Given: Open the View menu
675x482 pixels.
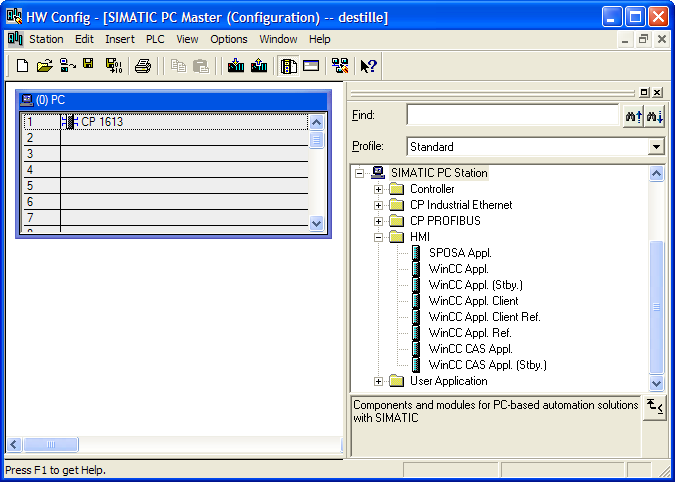Looking at the screenshot, I should [187, 39].
